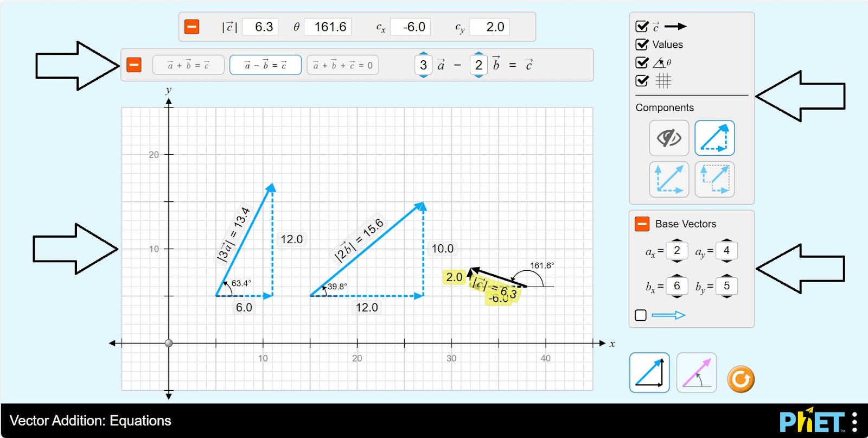Viewport: 868px width, 438px height.
Task: Switch to Cartesian coordinate snap mode
Action: coord(649,373)
